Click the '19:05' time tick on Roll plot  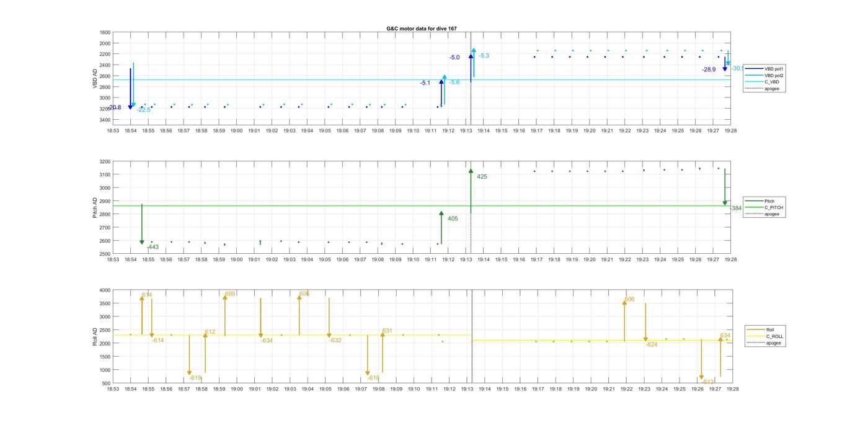pos(325,389)
